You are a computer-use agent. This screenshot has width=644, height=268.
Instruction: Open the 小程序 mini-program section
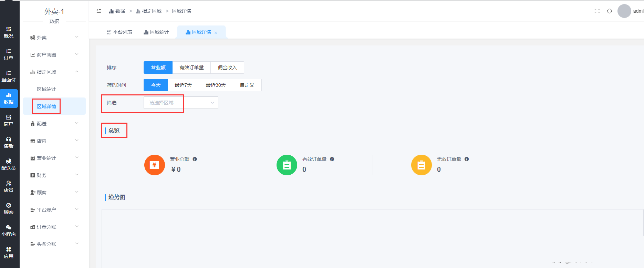[x=9, y=231]
